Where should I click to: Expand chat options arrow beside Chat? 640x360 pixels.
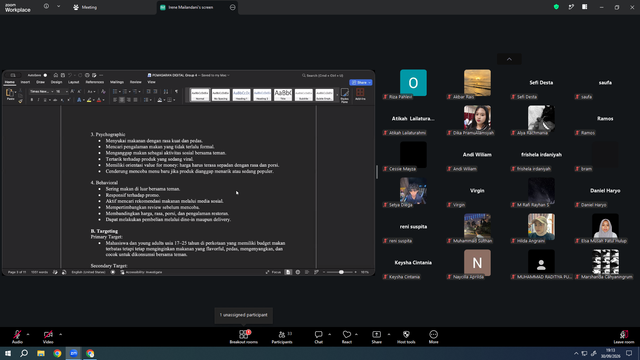pyautogui.click(x=329, y=334)
